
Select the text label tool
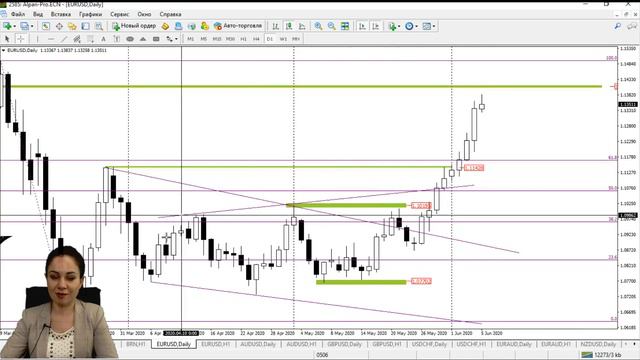tap(116, 39)
